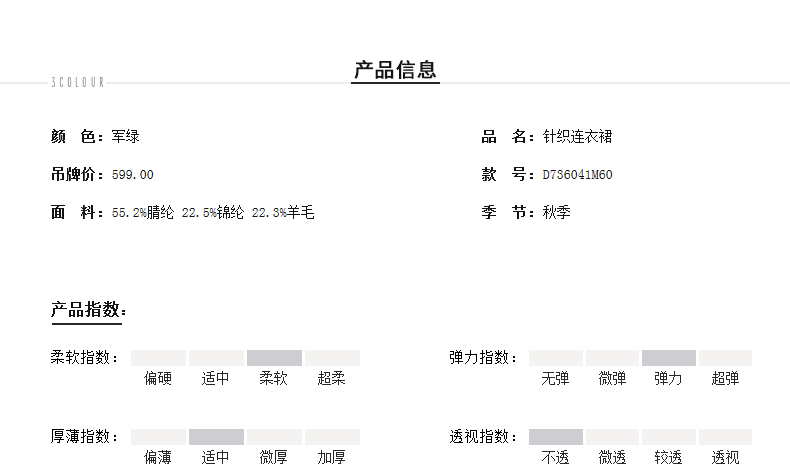Click the highlighted transparency bar above 不透
The image size is (790, 471).
tap(556, 437)
